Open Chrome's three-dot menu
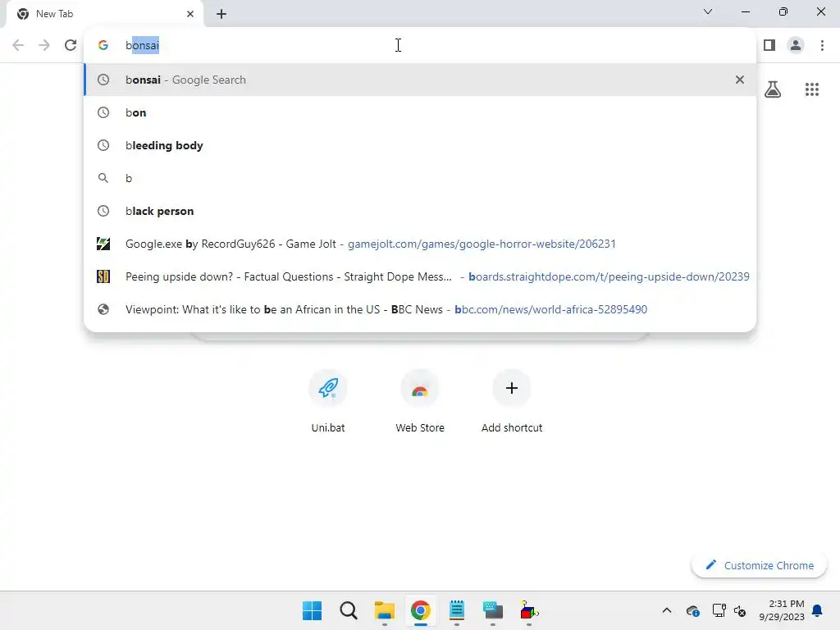Viewport: 840px width, 630px height. click(x=822, y=45)
